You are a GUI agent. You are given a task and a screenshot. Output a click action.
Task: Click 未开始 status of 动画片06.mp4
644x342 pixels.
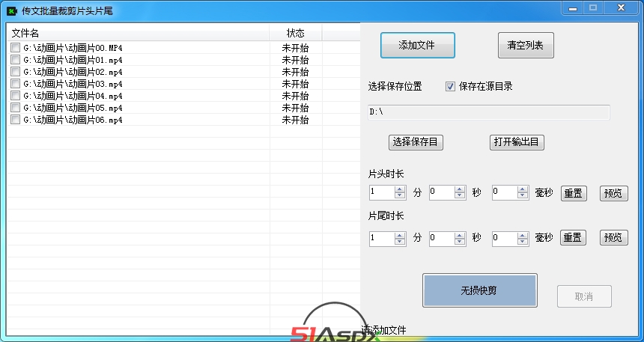(x=295, y=120)
